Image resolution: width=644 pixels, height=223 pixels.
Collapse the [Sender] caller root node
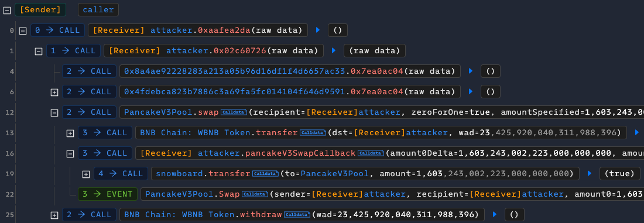[x=7, y=10]
